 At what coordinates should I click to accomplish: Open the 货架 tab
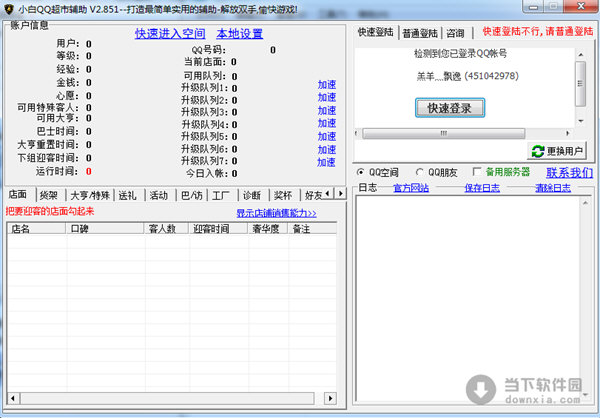coord(49,196)
